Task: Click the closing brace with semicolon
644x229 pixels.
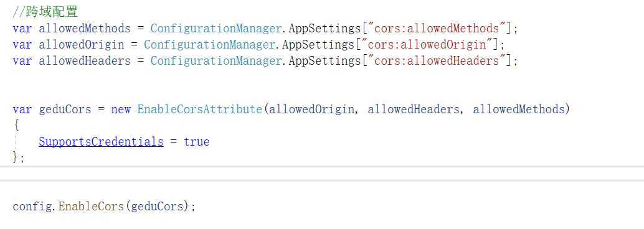Action: coord(19,157)
